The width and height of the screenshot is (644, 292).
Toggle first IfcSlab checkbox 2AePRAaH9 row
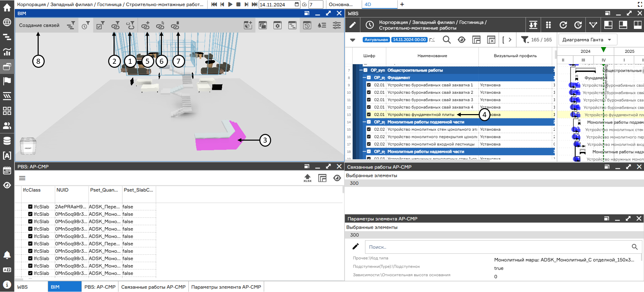click(30, 207)
